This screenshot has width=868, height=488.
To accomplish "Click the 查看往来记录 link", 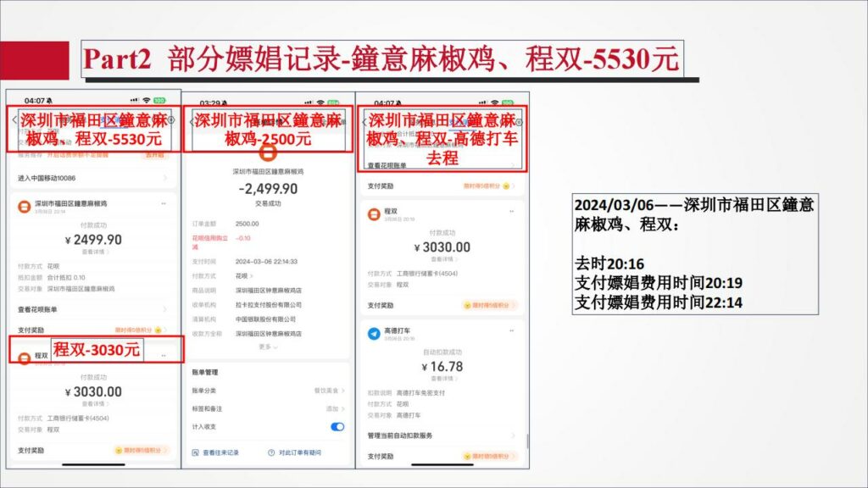I will 220,452.
